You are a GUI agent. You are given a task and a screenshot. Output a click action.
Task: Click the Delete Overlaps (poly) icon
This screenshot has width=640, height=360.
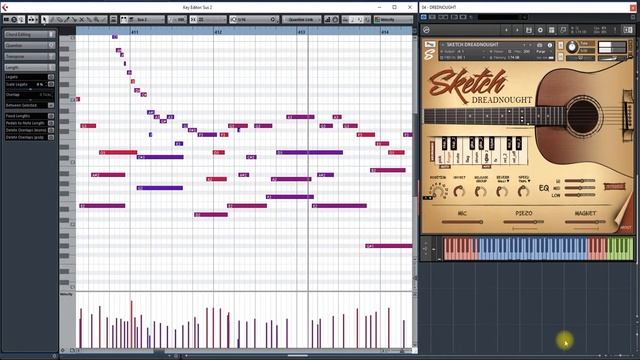pyautogui.click(x=51, y=137)
